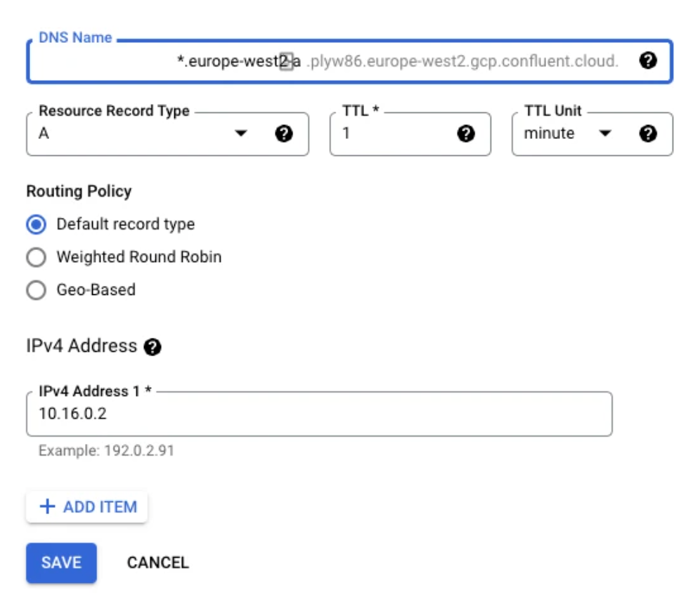Click the Example 192.0.2.91 hint text
This screenshot has width=700, height=604.
click(x=106, y=451)
